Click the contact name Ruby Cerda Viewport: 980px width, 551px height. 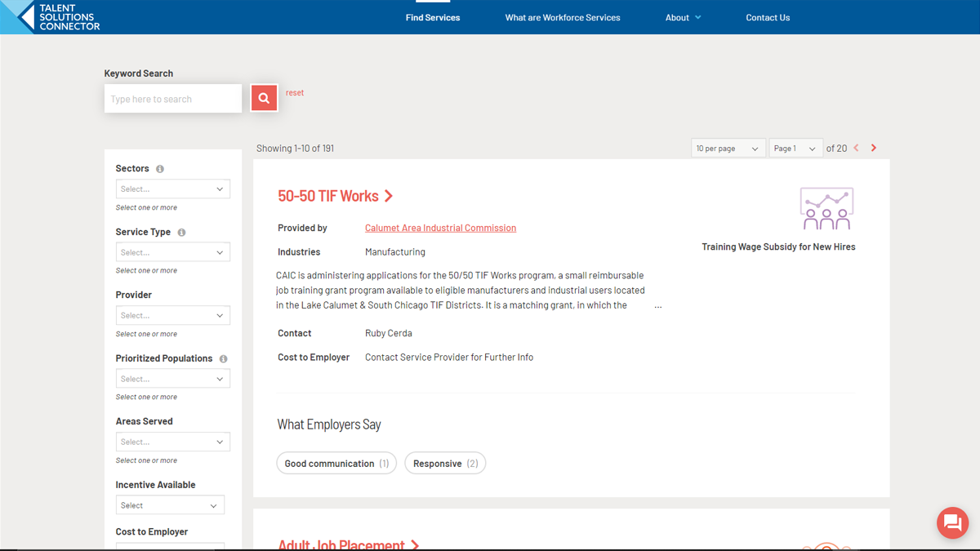coord(389,333)
